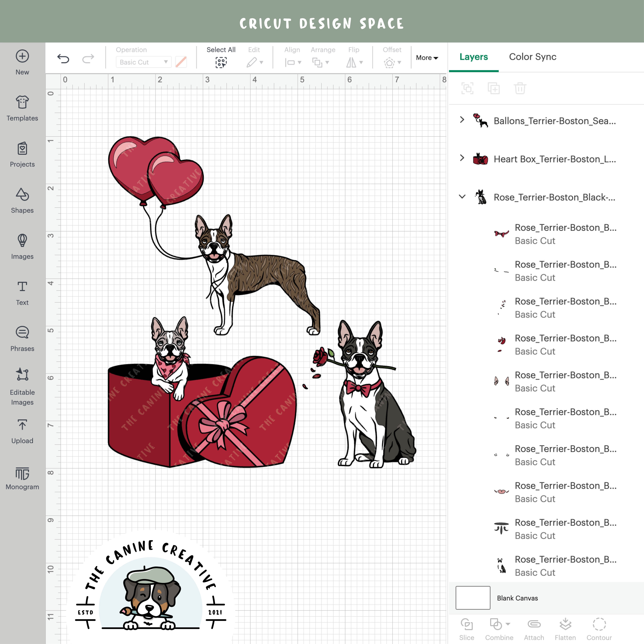
Task: Click the Flatten tool
Action: [x=566, y=627]
